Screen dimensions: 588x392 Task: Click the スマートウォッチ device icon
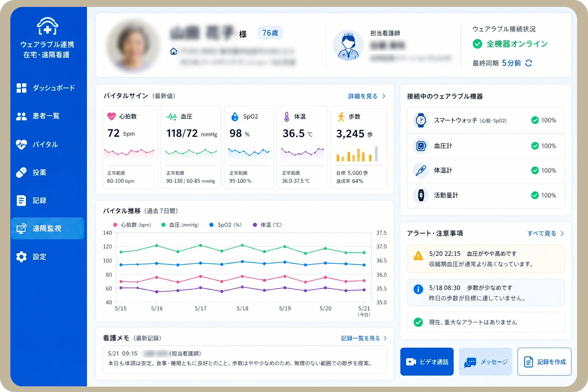coord(421,120)
